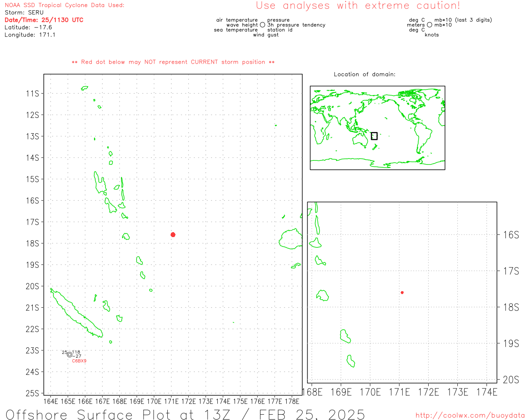
Task: Click the '3h pressure tendency' legend label
Action: click(x=296, y=25)
